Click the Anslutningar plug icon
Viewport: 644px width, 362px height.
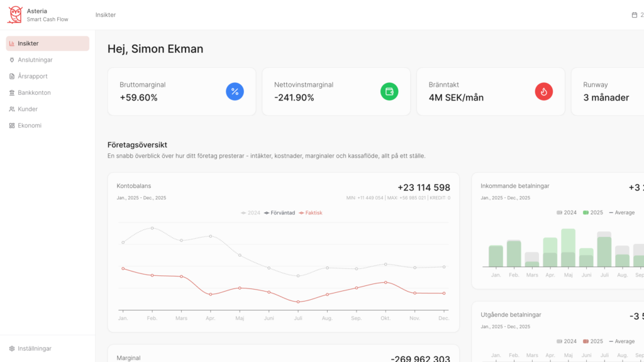tap(12, 60)
